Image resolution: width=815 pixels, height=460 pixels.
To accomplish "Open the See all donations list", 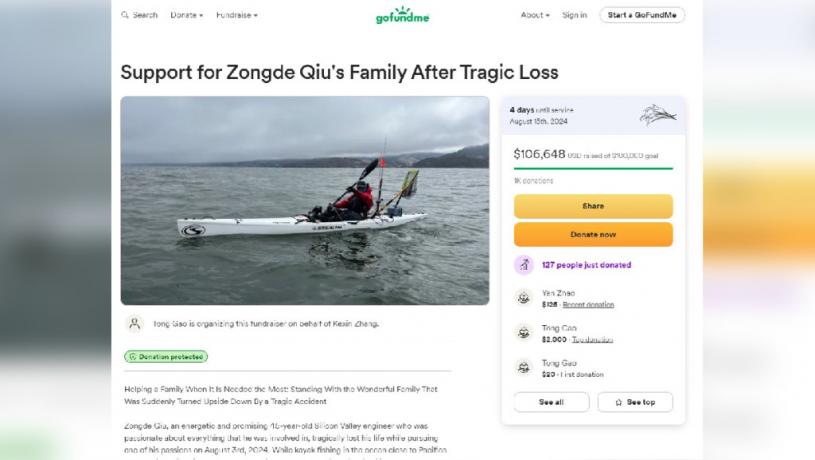I will pyautogui.click(x=551, y=402).
